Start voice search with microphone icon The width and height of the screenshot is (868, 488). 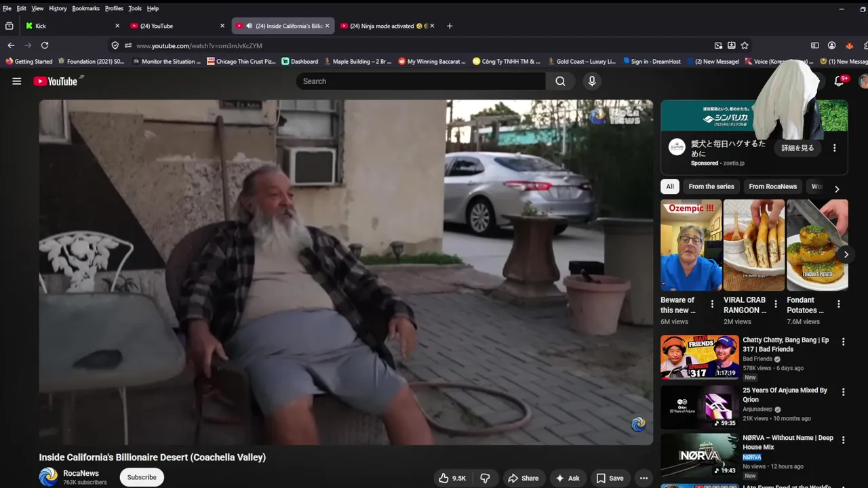pos(592,81)
